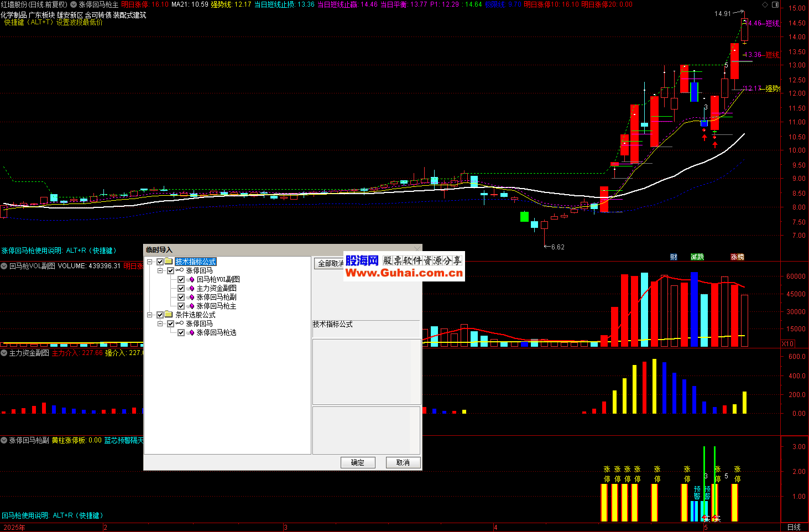Collapse the 技术指标公式 tree node
The image size is (809, 532).
[150, 262]
